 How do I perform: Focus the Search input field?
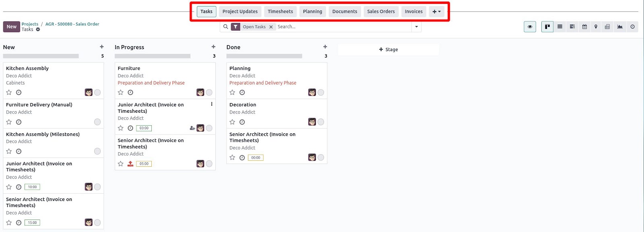(x=343, y=27)
